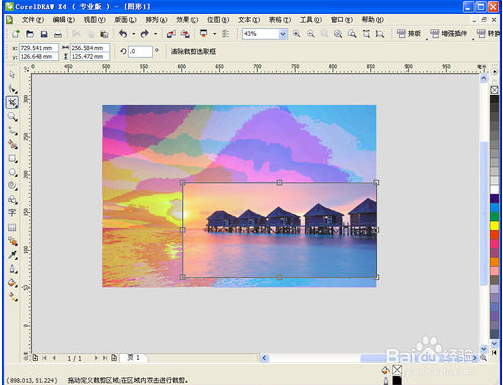Click in the x position field

point(39,48)
